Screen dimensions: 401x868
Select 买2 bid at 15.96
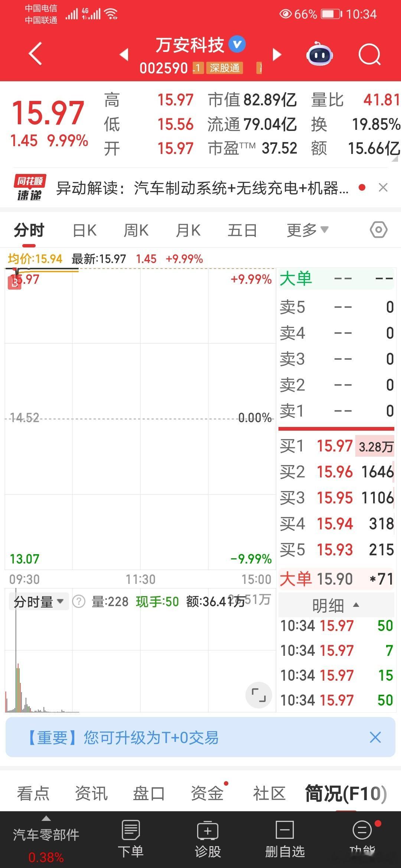tap(336, 472)
